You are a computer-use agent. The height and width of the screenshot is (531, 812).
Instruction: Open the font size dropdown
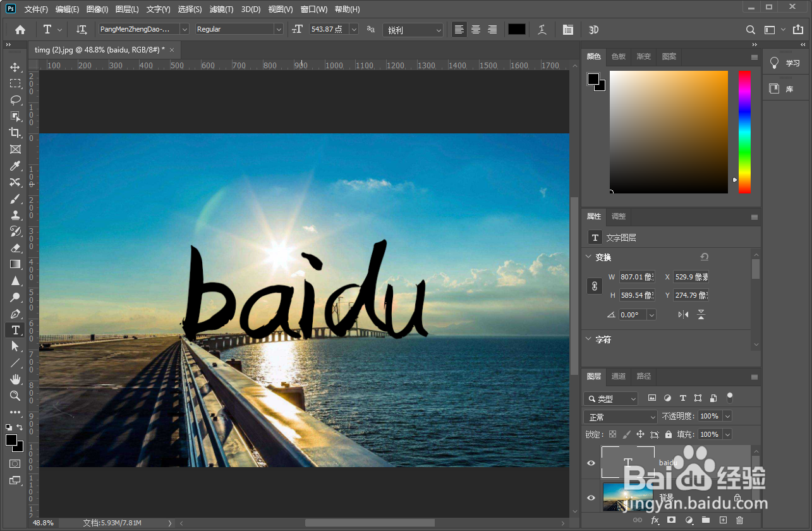(354, 29)
